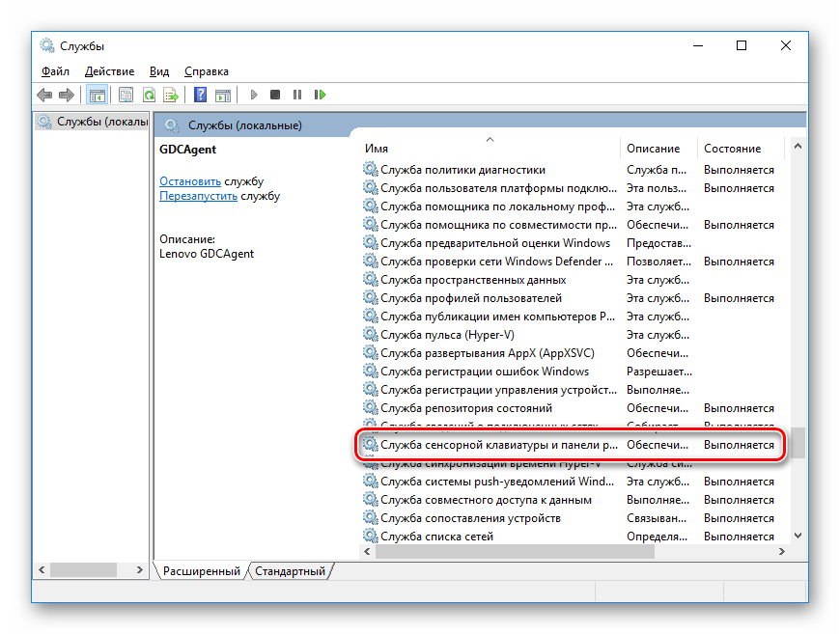Viewport: 840px width, 634px height.
Task: Click the vertical scrollbar down arrow
Action: click(798, 536)
